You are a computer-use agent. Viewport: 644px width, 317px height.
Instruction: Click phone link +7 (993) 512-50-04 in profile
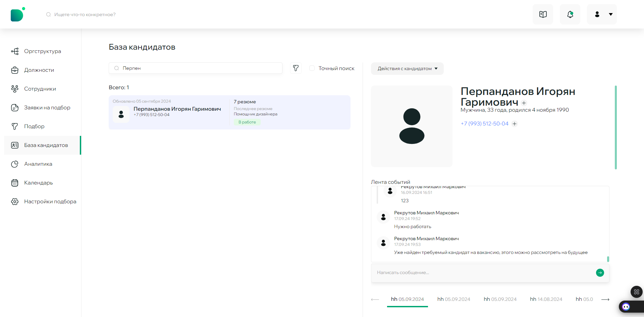pyautogui.click(x=484, y=124)
